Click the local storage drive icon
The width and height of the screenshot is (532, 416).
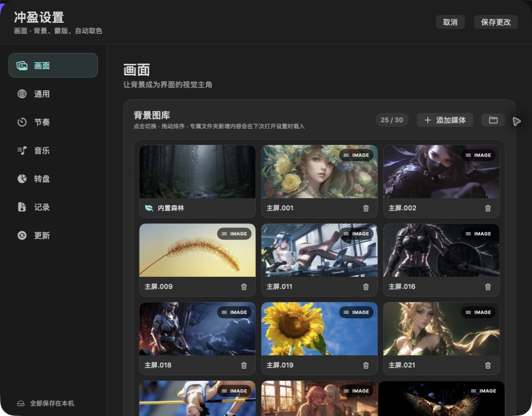[x=21, y=403]
